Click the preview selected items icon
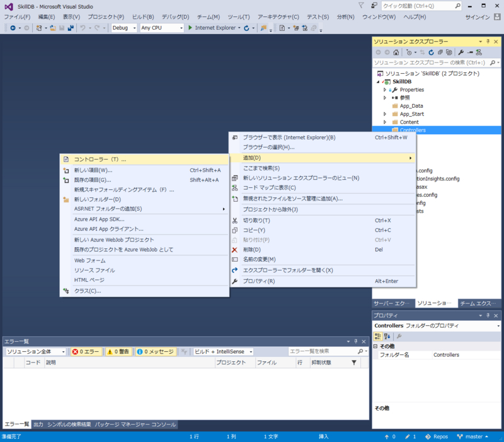504x442 pixels. click(x=470, y=52)
